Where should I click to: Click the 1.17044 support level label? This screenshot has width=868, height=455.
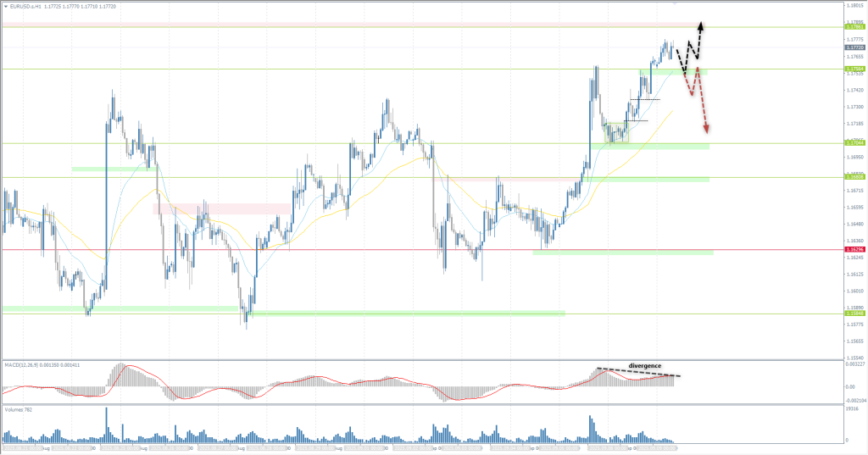[x=854, y=143]
